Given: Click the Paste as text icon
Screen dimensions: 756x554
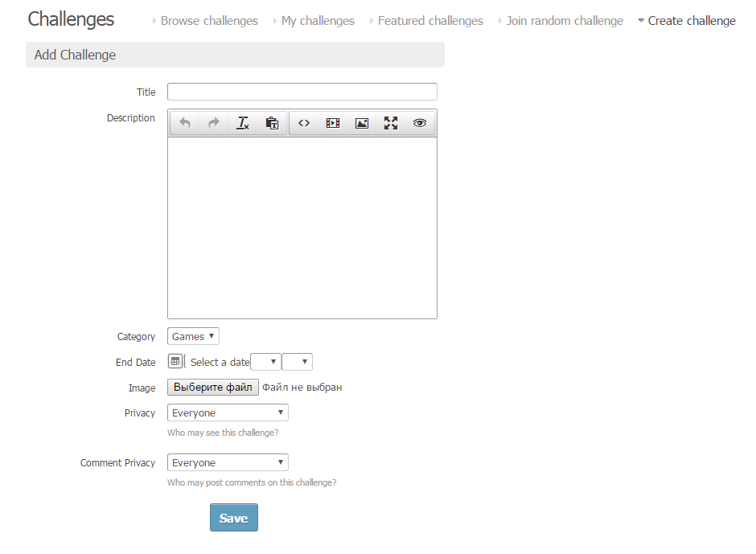Looking at the screenshot, I should (x=272, y=124).
